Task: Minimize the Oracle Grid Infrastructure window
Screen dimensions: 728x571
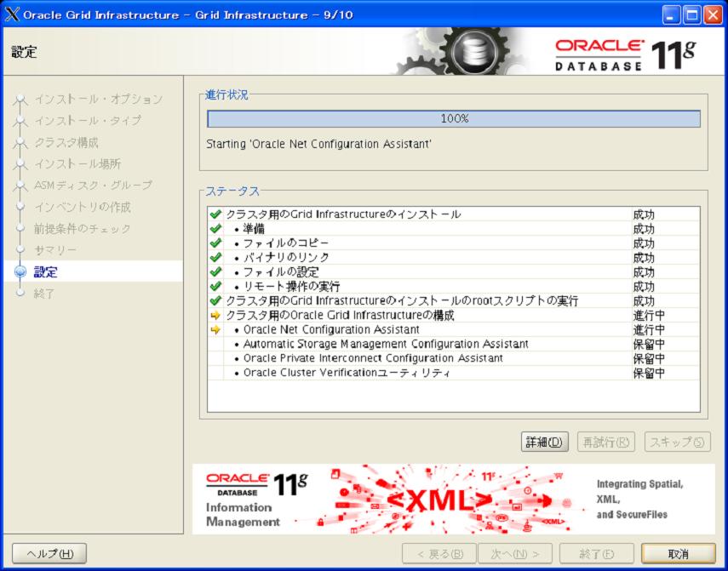Action: pos(671,15)
